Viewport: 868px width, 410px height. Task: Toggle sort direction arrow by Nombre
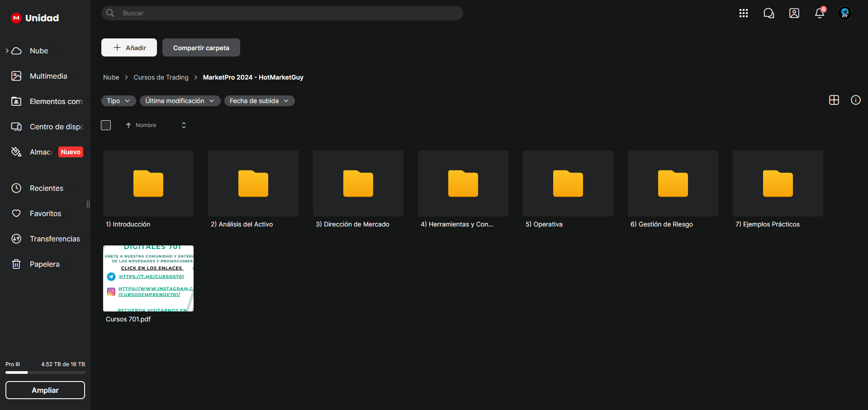click(128, 125)
